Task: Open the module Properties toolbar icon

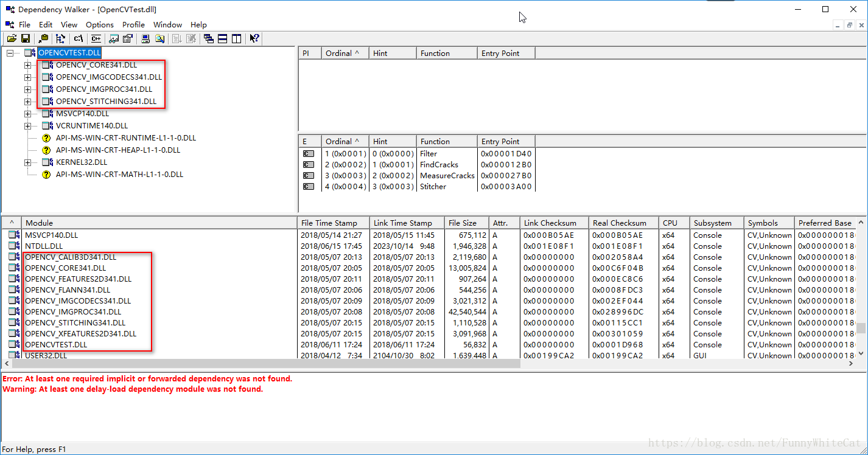Action: [x=128, y=38]
